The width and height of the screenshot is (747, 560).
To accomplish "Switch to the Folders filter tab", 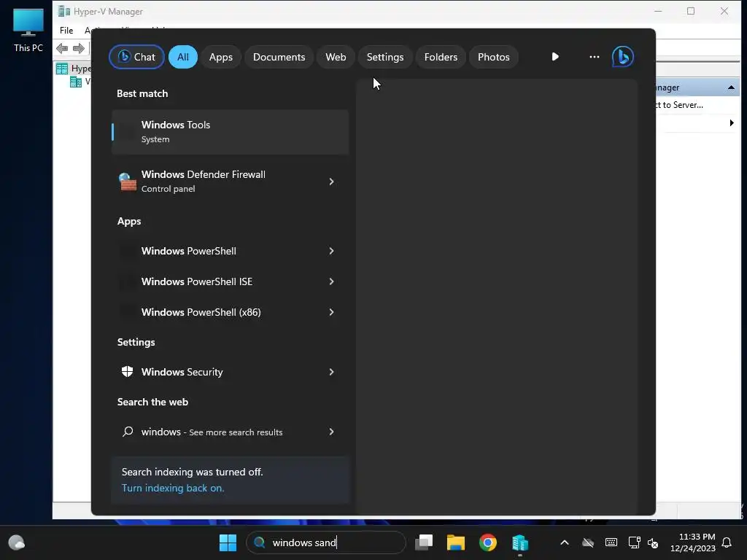I will tap(441, 57).
